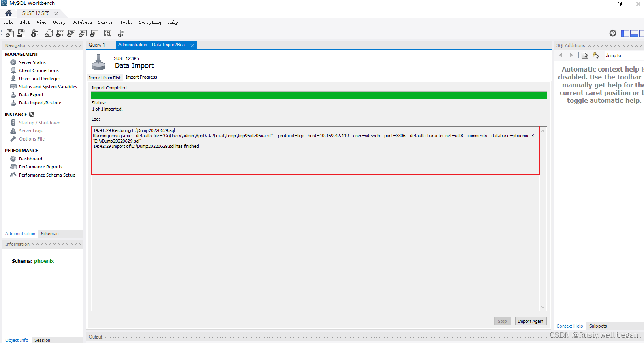Go forward in context help history
The image size is (644, 343).
(572, 55)
